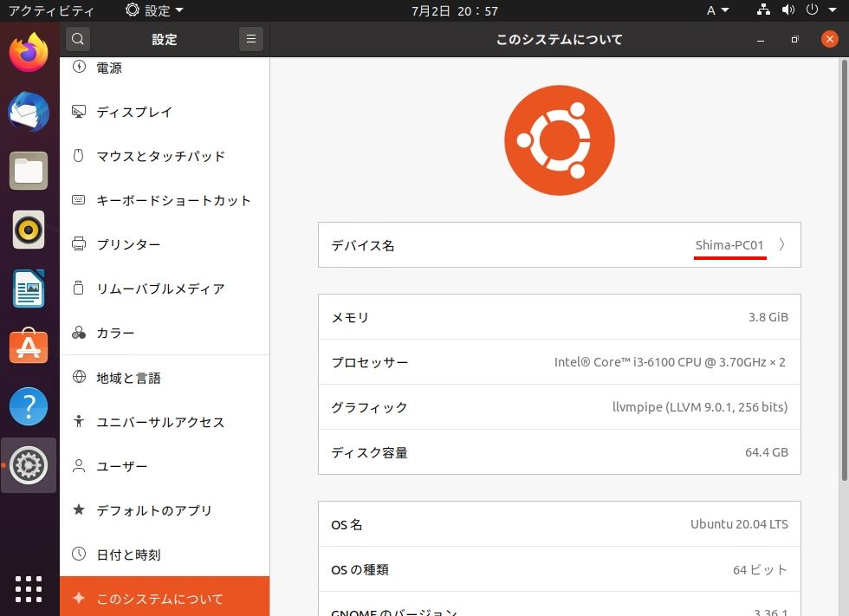
Task: Click the star icon beside デフォルトのアプリ
Action: pyautogui.click(x=79, y=509)
